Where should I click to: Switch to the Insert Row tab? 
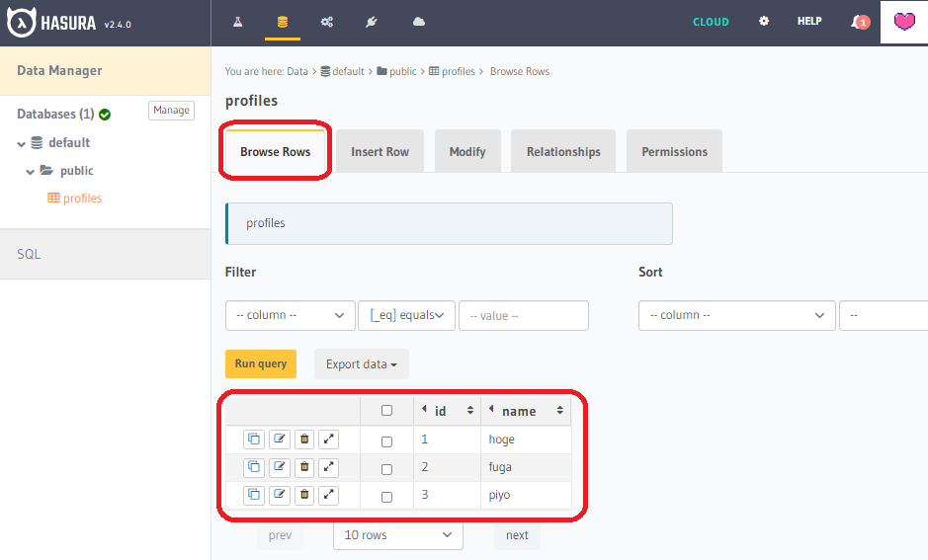click(x=380, y=151)
